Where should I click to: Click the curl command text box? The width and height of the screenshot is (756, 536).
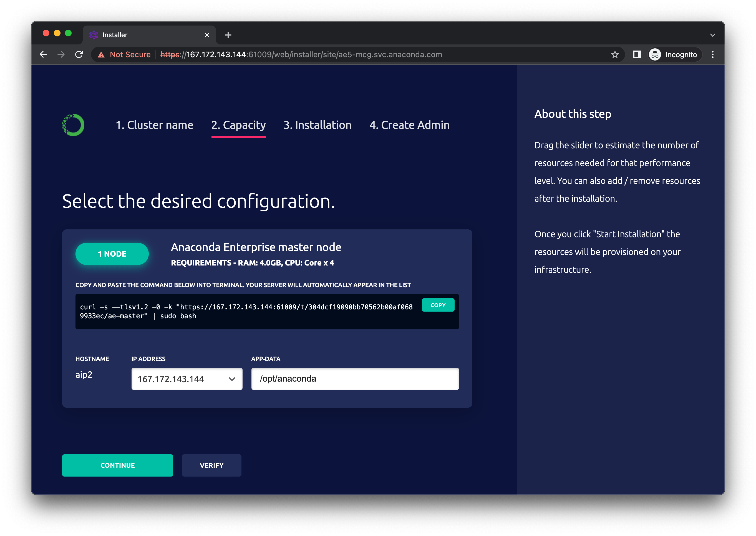click(267, 312)
